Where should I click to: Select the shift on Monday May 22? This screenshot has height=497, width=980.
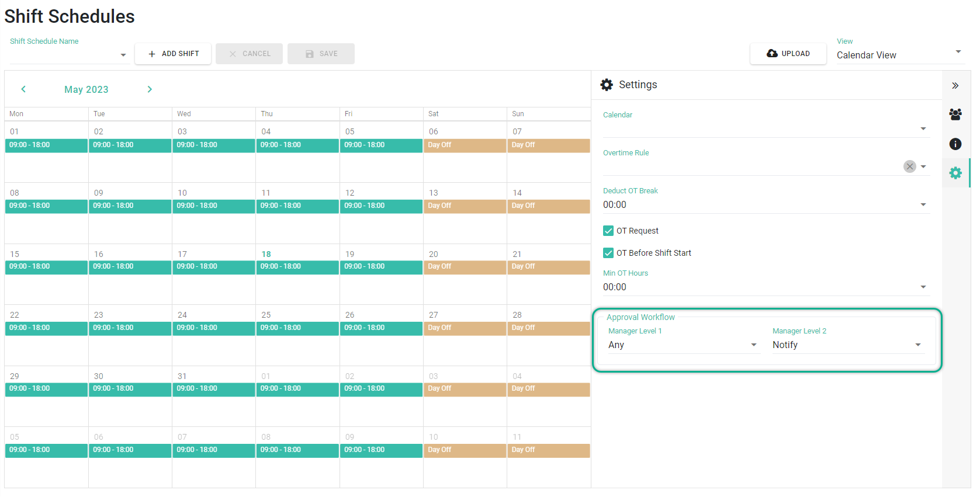[46, 328]
